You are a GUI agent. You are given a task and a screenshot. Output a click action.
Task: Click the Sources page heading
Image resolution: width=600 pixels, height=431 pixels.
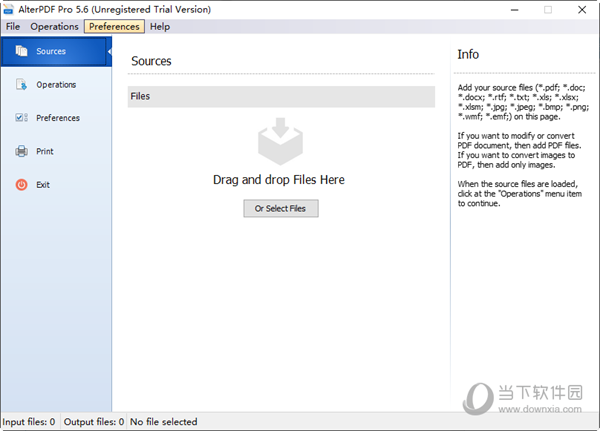pos(151,61)
